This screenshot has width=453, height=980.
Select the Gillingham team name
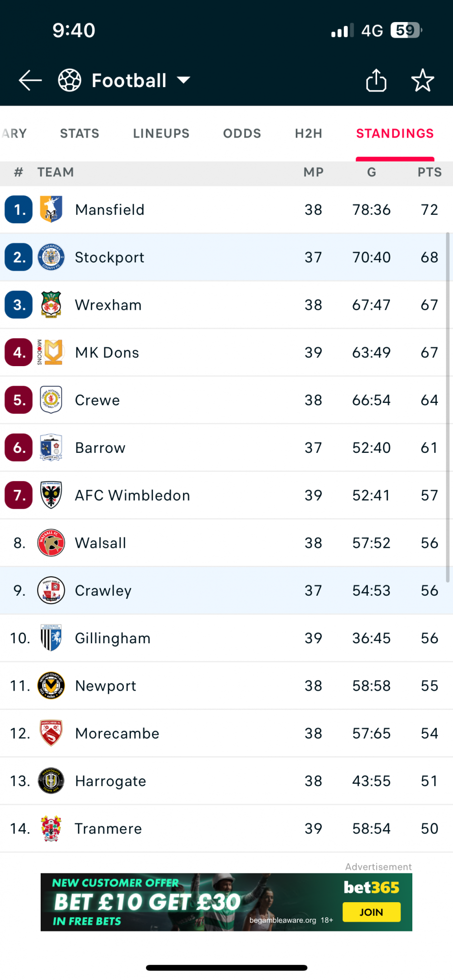(x=113, y=638)
